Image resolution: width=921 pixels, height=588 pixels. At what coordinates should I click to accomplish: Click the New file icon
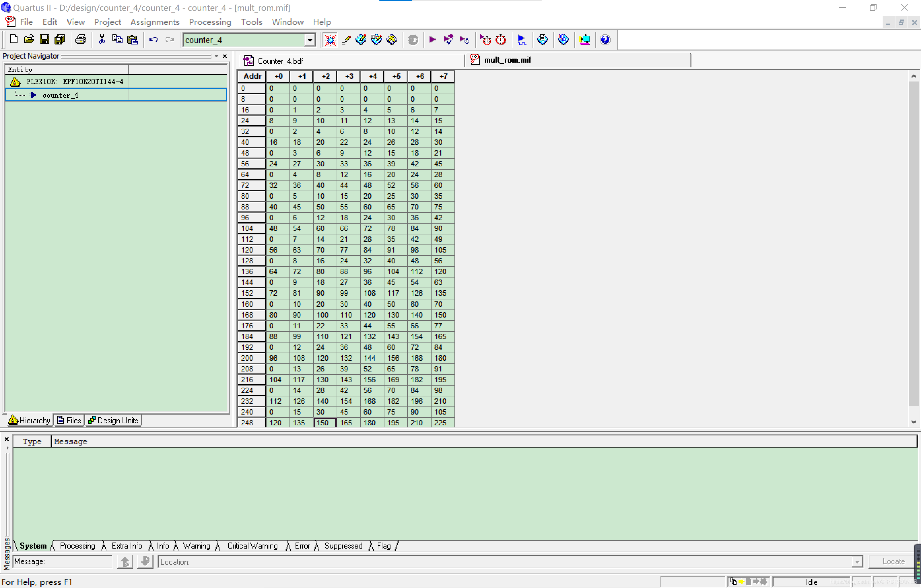coord(14,39)
